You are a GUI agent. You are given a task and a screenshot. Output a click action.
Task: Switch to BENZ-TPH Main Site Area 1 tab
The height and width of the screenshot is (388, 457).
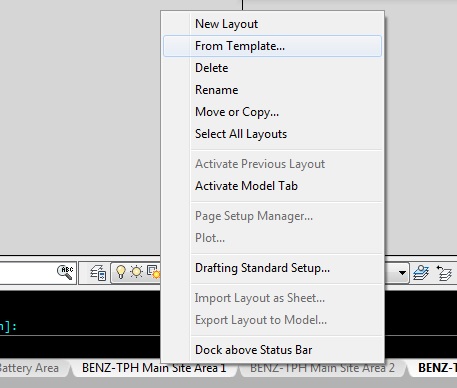click(x=154, y=368)
